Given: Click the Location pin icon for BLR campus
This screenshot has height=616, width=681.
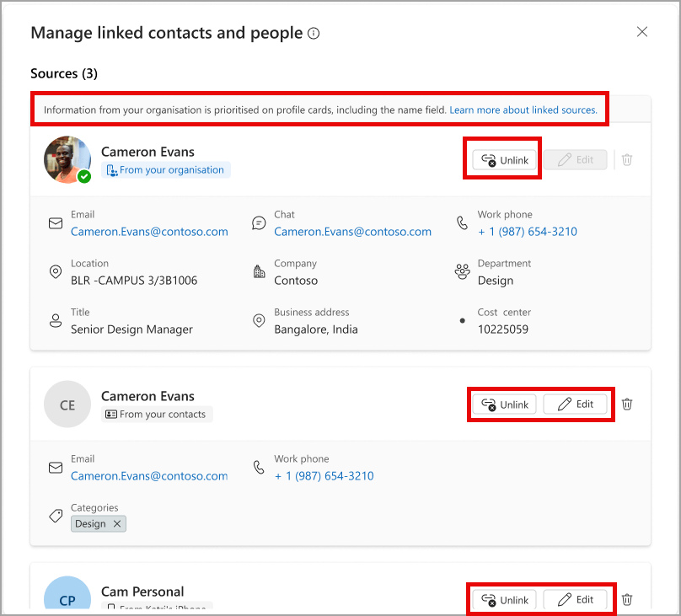Looking at the screenshot, I should [x=56, y=271].
